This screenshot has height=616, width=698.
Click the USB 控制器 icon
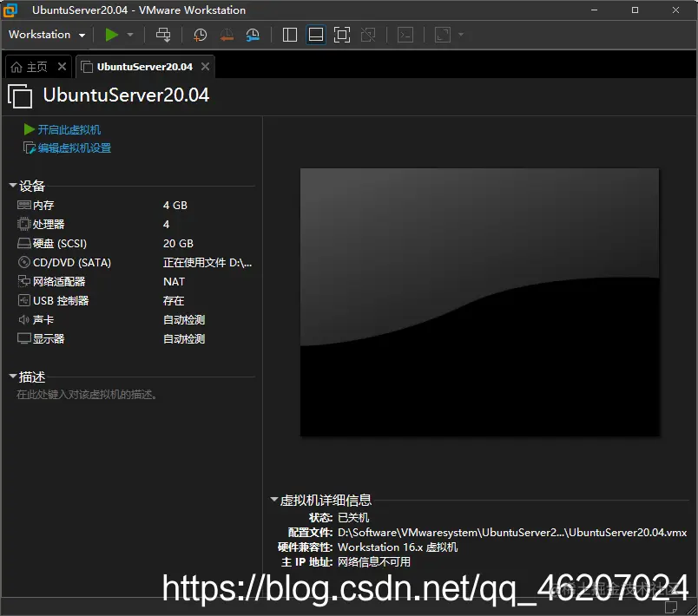tap(24, 301)
